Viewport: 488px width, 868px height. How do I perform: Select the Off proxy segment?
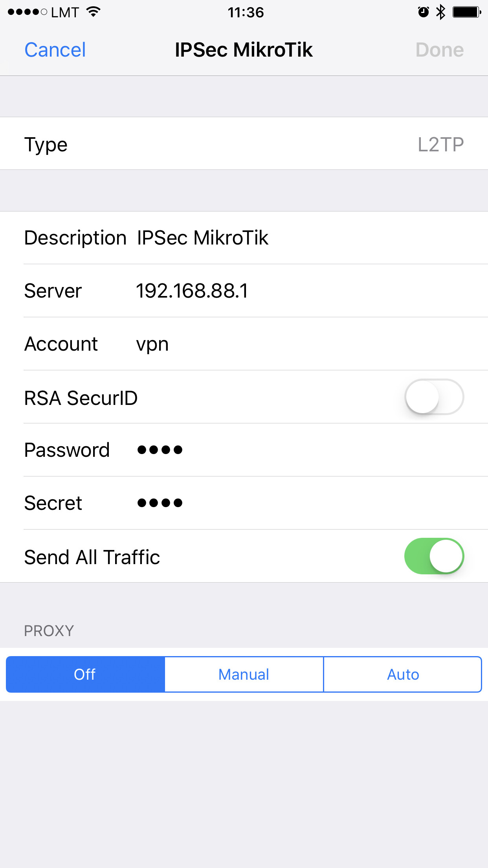tap(85, 674)
